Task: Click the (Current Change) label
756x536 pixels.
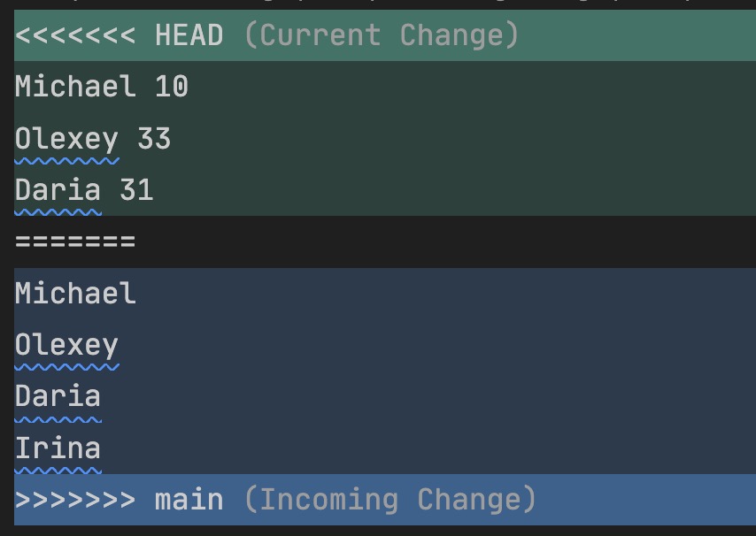Action: tap(381, 35)
